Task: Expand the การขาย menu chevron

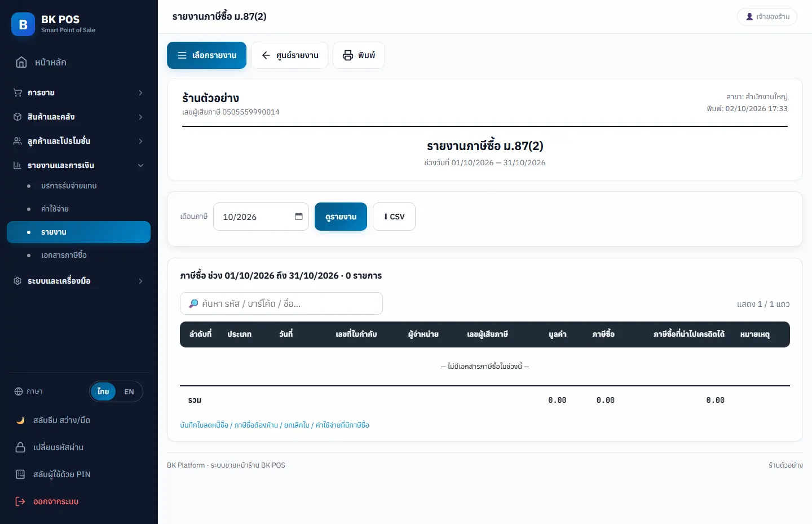Action: tap(140, 93)
